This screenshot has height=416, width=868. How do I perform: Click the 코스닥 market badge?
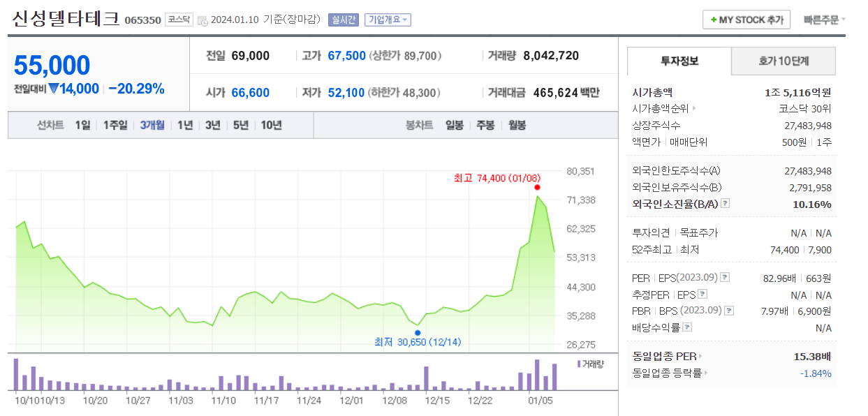(x=179, y=20)
